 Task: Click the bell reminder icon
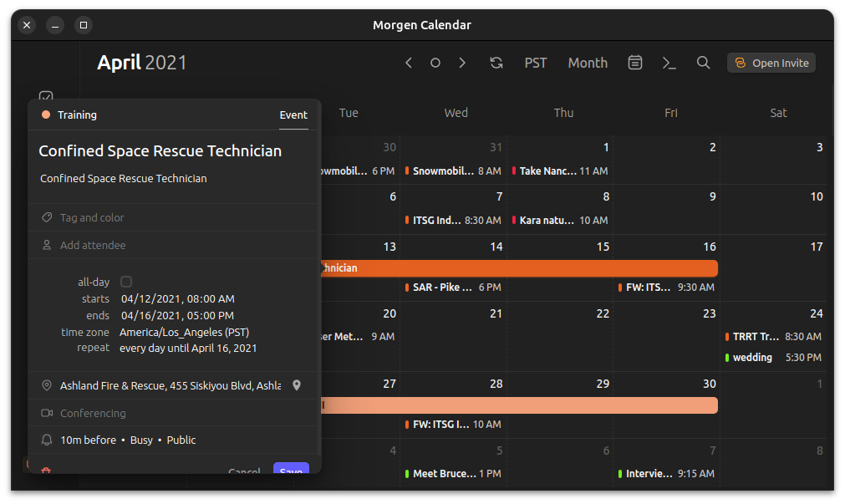[x=47, y=440]
